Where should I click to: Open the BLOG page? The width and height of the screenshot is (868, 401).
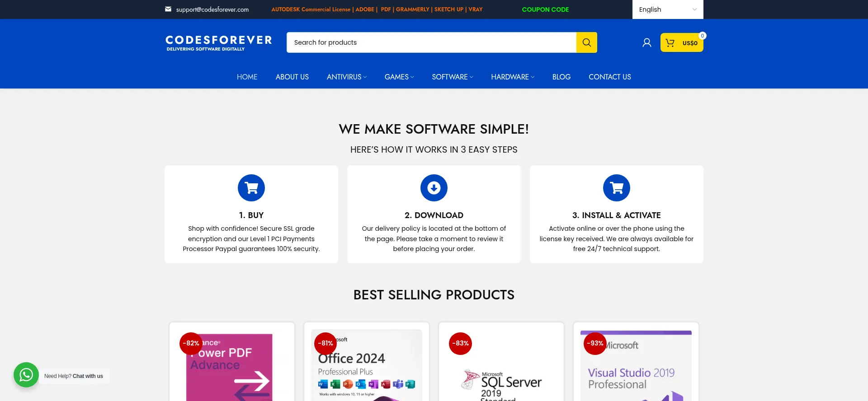click(x=561, y=77)
